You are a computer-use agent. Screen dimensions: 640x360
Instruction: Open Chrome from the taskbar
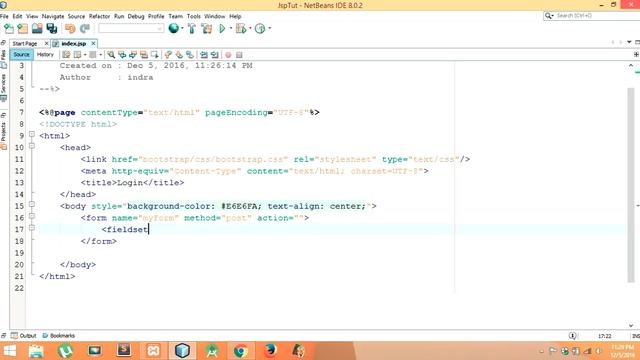[240, 351]
